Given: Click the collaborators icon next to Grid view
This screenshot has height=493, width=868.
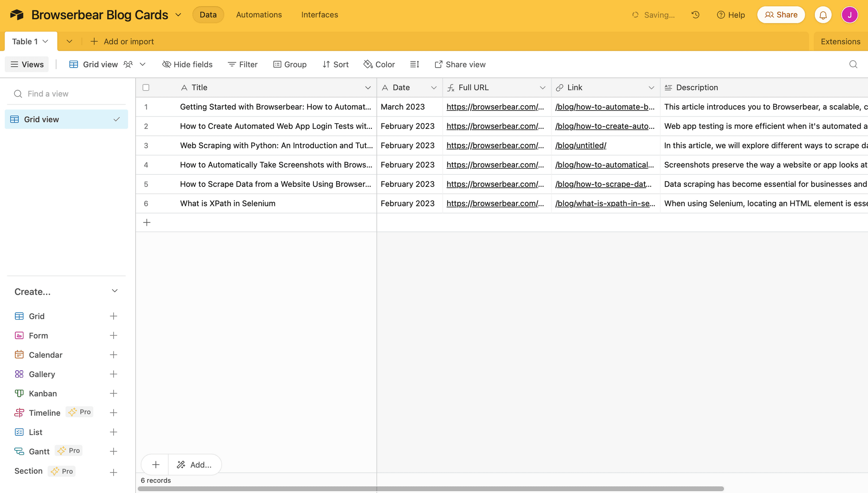Looking at the screenshot, I should (x=128, y=64).
